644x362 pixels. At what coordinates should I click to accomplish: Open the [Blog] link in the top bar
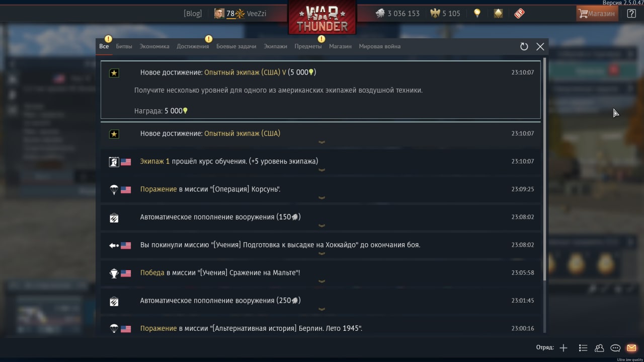point(193,14)
